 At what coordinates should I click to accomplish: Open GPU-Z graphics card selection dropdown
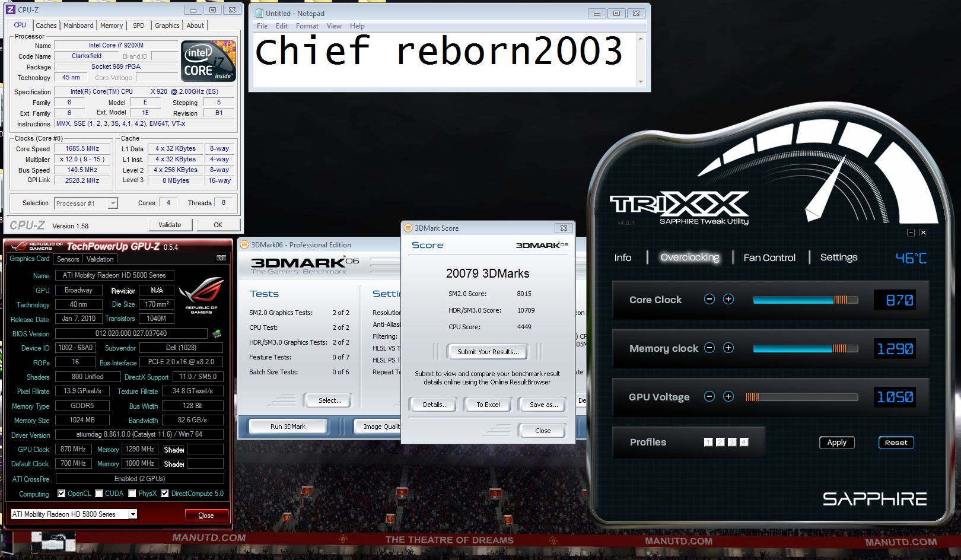133,514
